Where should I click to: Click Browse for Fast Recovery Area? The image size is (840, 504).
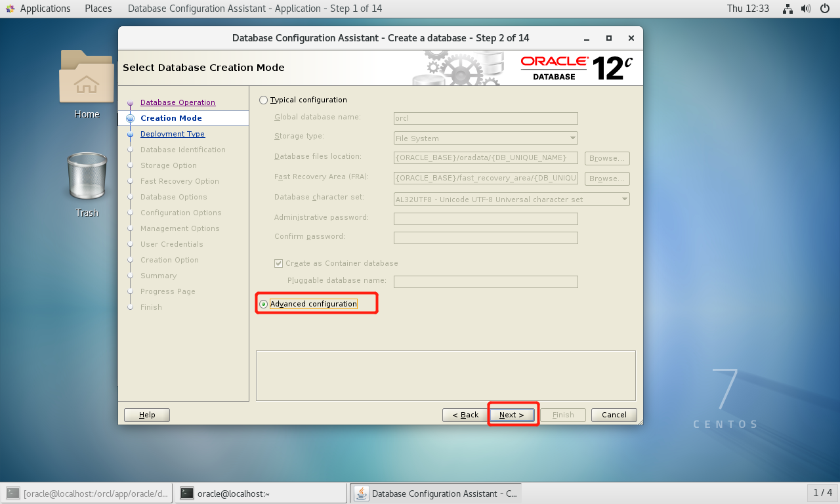click(x=607, y=178)
